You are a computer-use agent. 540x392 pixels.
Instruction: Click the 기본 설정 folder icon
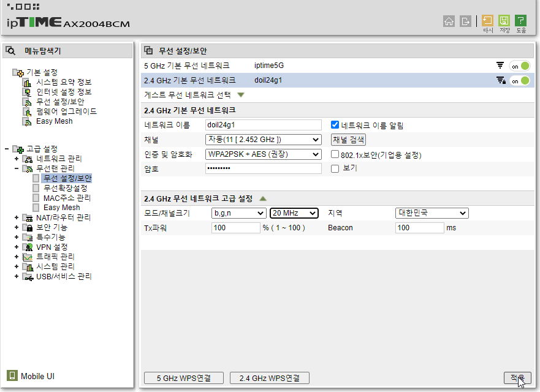click(x=18, y=73)
